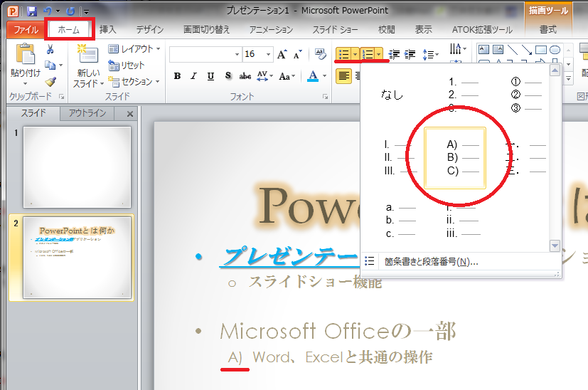
Task: Open the ファイル tab
Action: (x=26, y=30)
